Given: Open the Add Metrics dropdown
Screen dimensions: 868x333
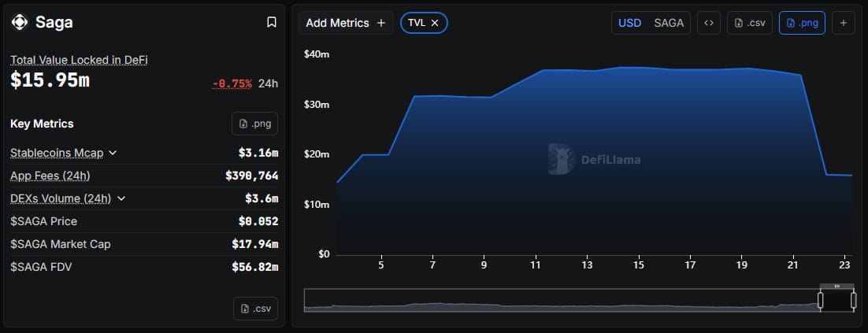Looking at the screenshot, I should point(346,23).
